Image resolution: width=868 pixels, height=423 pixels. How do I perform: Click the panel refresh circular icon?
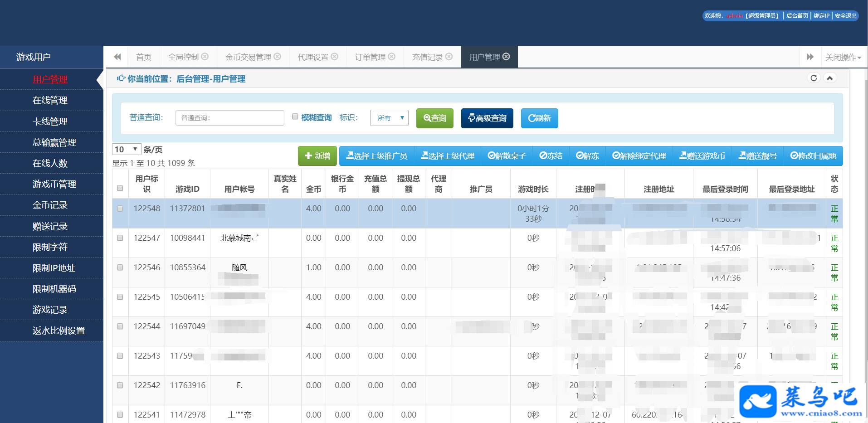(x=814, y=78)
